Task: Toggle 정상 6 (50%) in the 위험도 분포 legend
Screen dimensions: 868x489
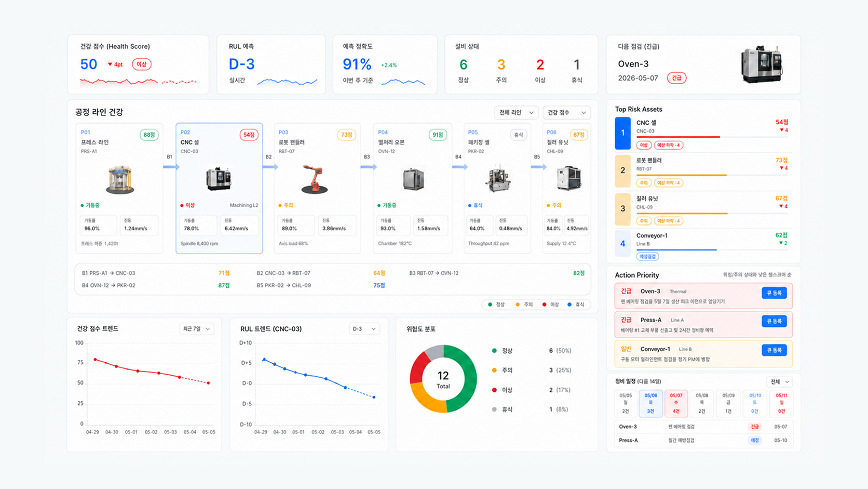Action: (532, 351)
